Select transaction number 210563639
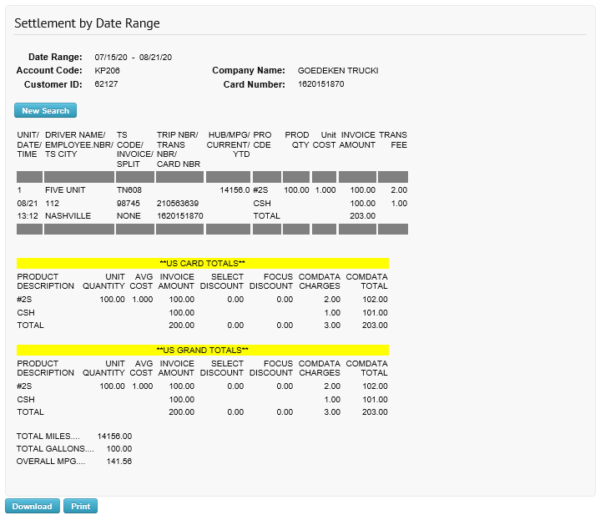The height and width of the screenshot is (530, 600). pos(180,202)
